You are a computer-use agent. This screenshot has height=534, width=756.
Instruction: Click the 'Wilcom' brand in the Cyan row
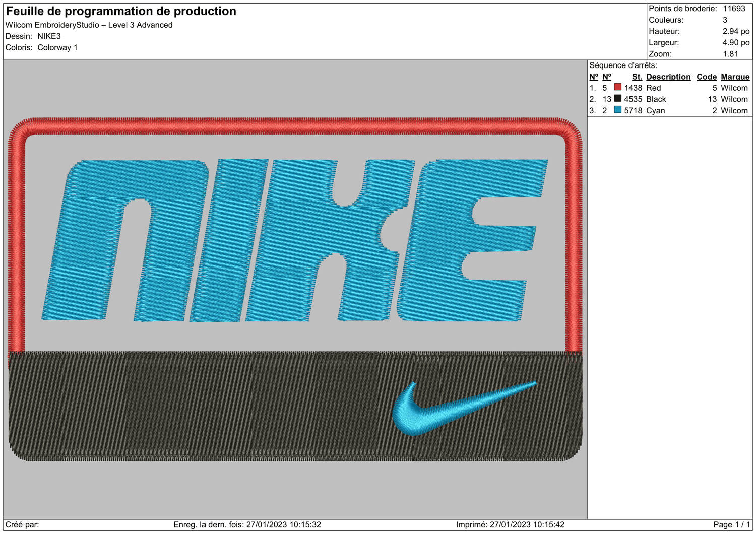pos(734,111)
